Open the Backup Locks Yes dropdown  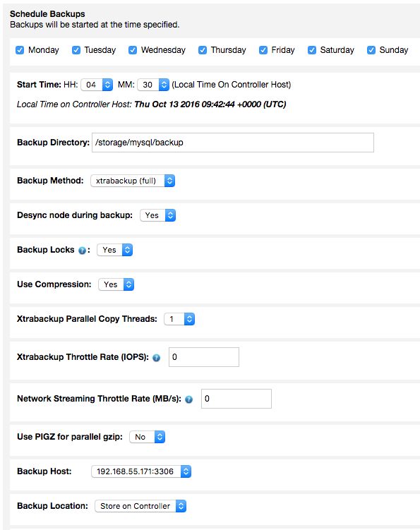[x=114, y=250]
